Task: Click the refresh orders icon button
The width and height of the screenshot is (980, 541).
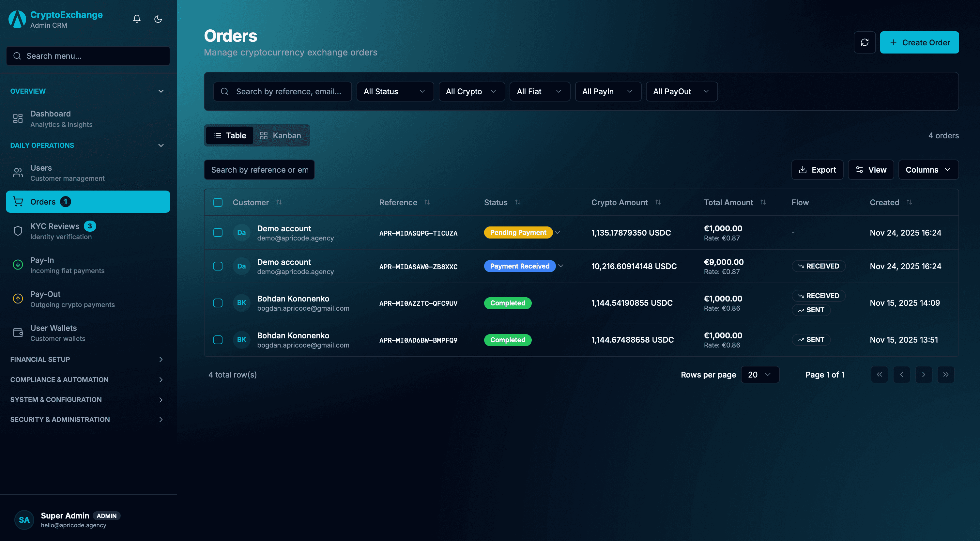Action: 864,42
